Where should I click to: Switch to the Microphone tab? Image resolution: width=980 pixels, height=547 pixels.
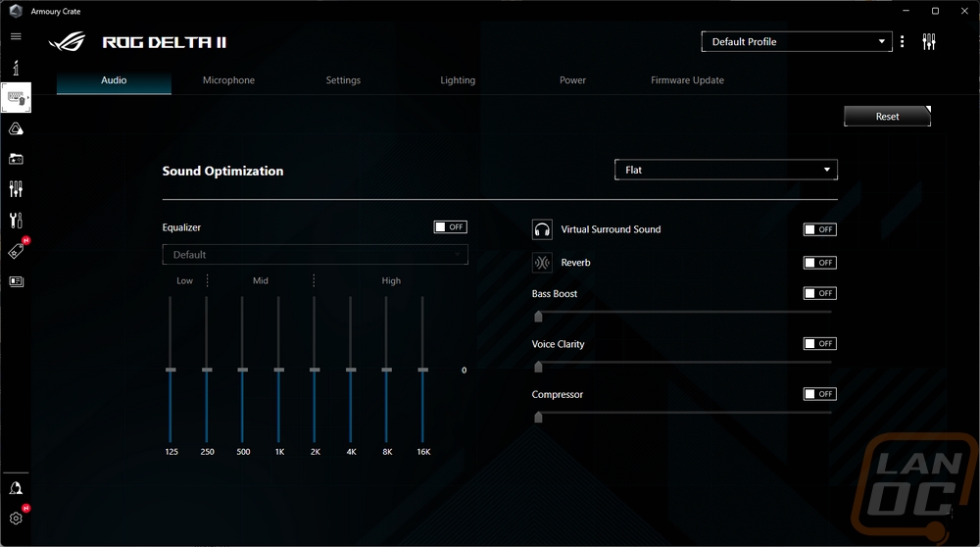tap(228, 80)
